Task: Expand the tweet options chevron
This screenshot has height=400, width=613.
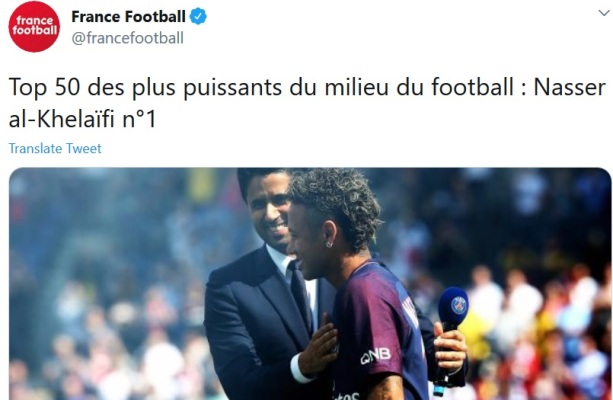Action: [604, 13]
